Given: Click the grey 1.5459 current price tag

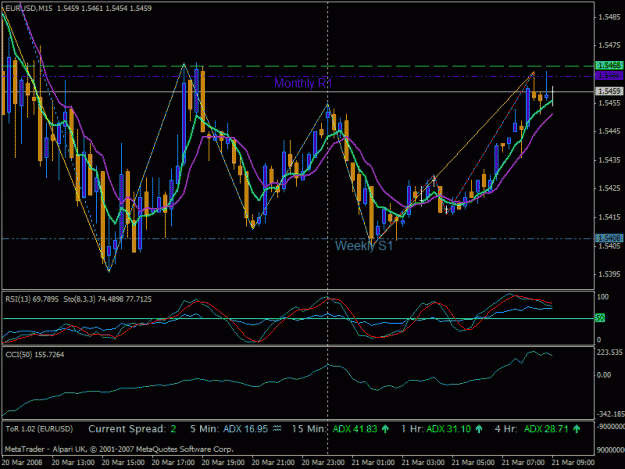Looking at the screenshot, I should (609, 91).
